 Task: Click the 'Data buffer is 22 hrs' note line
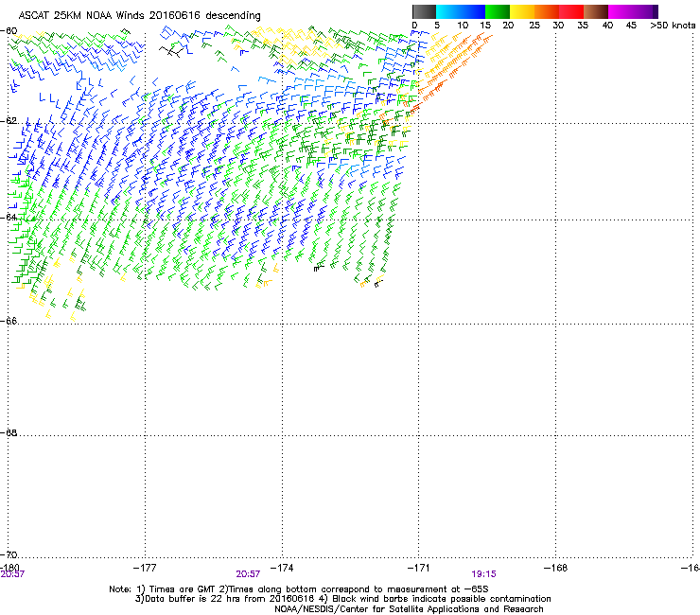pos(342,599)
